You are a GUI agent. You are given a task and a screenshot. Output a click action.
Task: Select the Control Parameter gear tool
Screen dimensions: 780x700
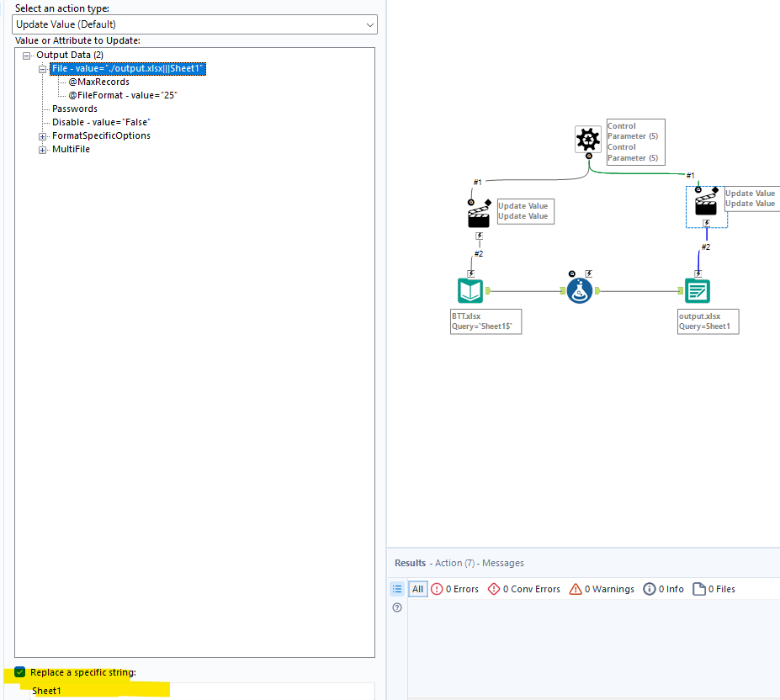pyautogui.click(x=588, y=140)
